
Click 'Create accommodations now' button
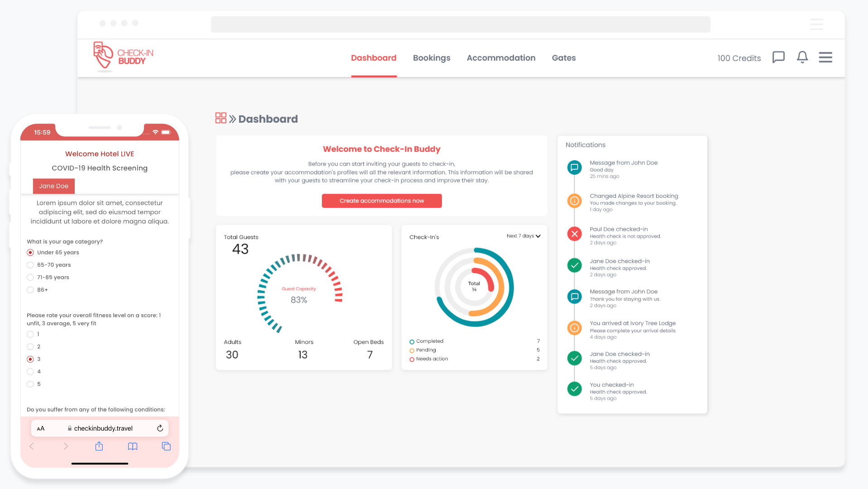point(382,201)
